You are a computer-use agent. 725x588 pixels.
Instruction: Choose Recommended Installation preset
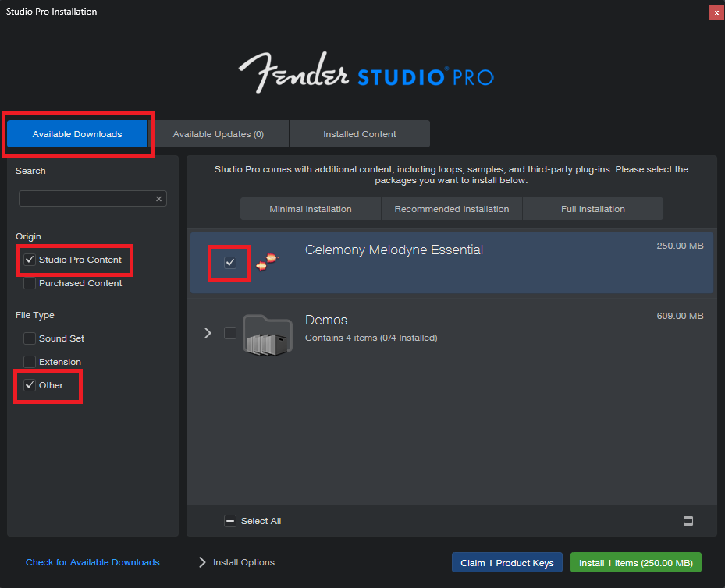[x=452, y=209]
